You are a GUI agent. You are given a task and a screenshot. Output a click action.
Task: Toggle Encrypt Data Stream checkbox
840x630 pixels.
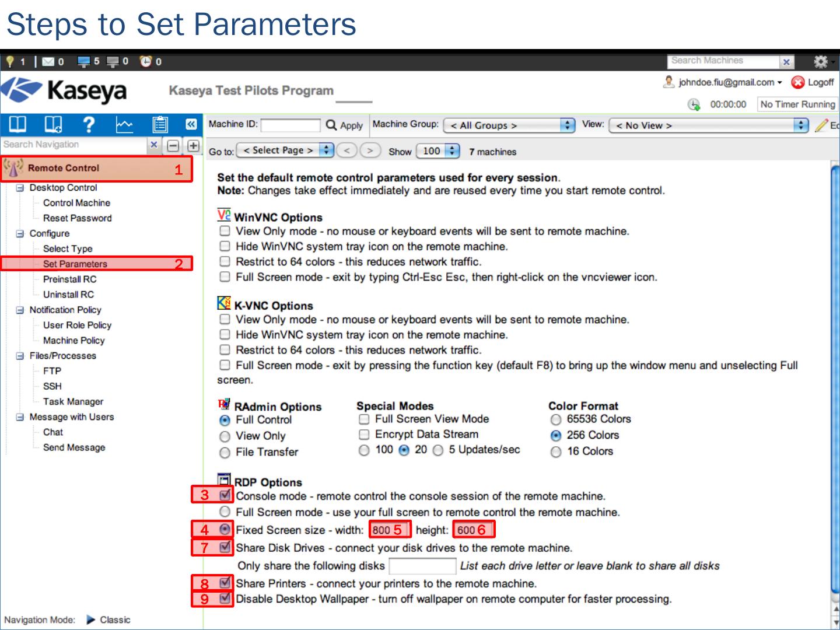click(364, 435)
